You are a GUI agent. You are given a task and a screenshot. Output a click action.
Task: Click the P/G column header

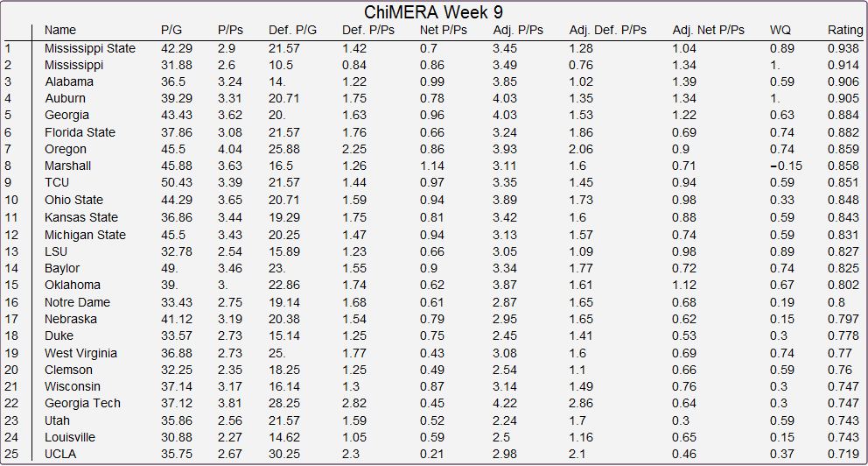tap(171, 30)
